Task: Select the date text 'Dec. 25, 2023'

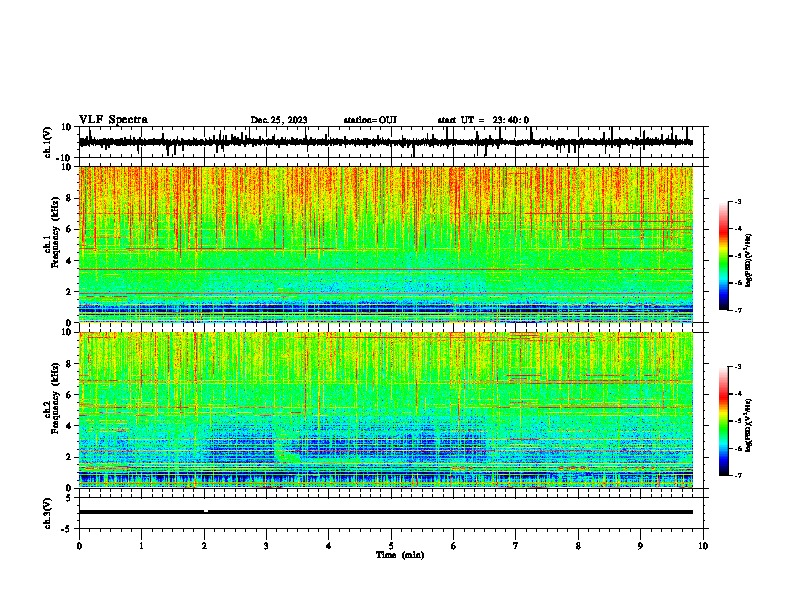Action: (x=279, y=120)
